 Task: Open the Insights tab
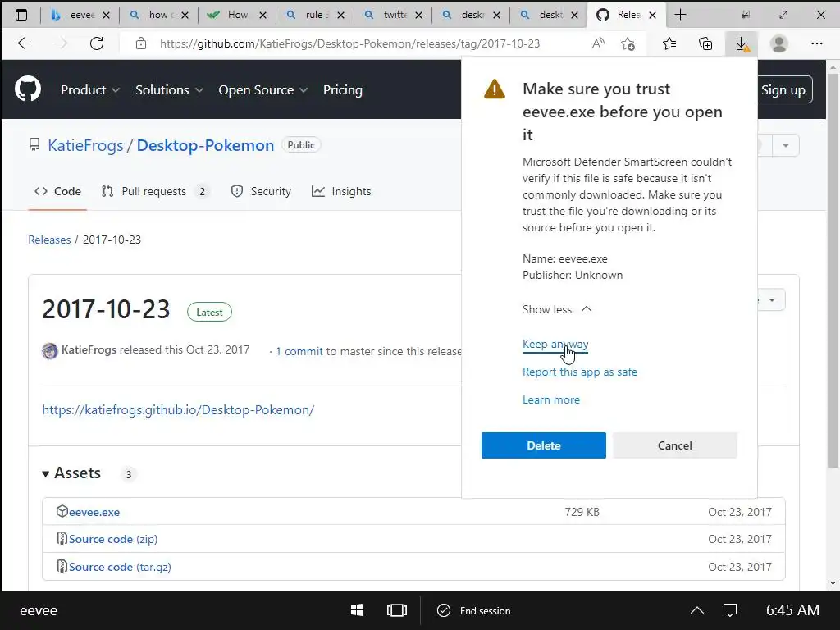[x=341, y=191]
